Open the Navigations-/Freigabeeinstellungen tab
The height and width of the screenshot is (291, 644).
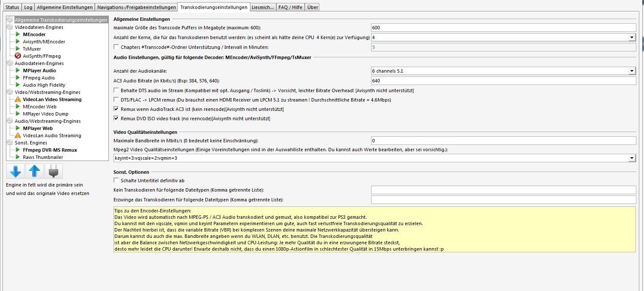pos(136,7)
